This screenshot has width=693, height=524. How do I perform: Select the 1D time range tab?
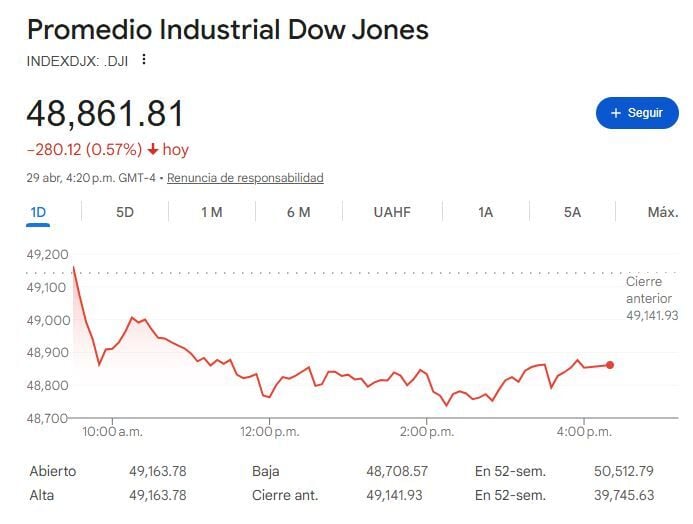click(x=39, y=212)
